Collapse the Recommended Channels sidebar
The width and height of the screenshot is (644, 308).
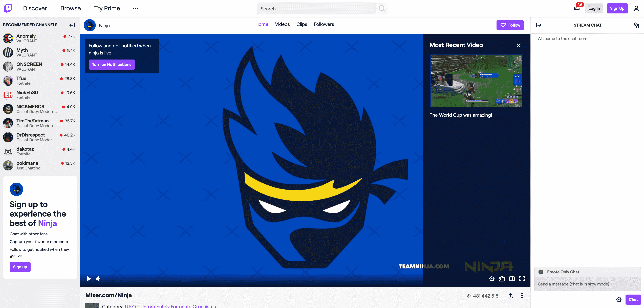(72, 25)
